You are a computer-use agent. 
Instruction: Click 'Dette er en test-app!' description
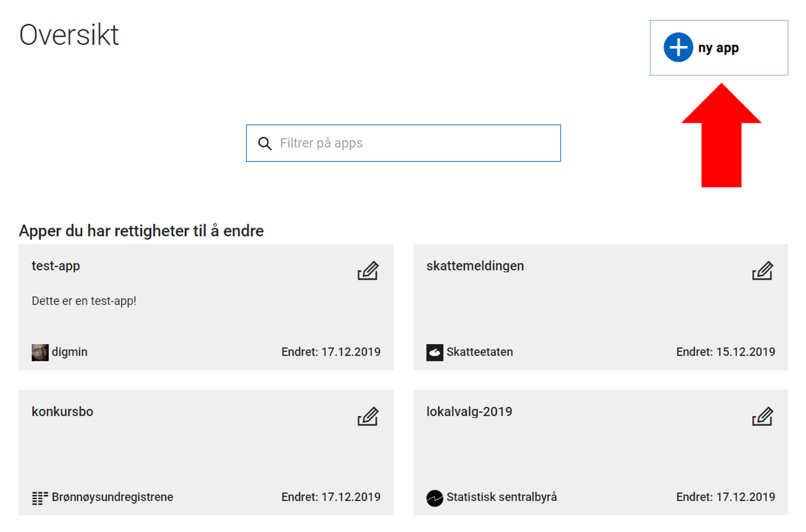(x=84, y=301)
